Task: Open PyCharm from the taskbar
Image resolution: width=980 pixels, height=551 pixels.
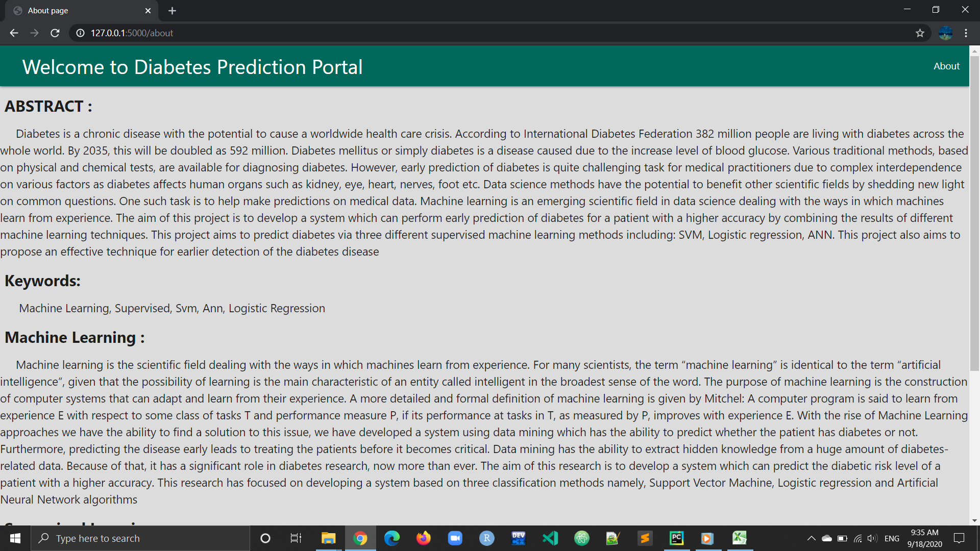Action: click(x=677, y=538)
